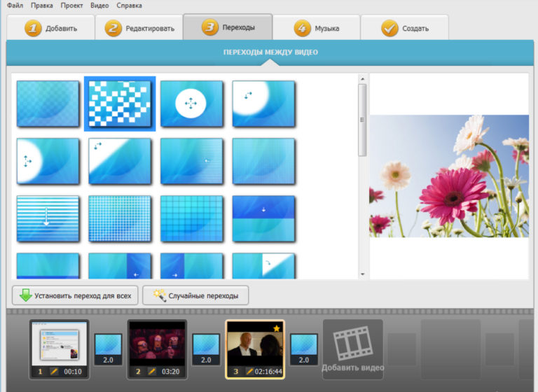The image size is (538, 392).
Task: Switch to the Переходы tab
Action: click(x=228, y=27)
